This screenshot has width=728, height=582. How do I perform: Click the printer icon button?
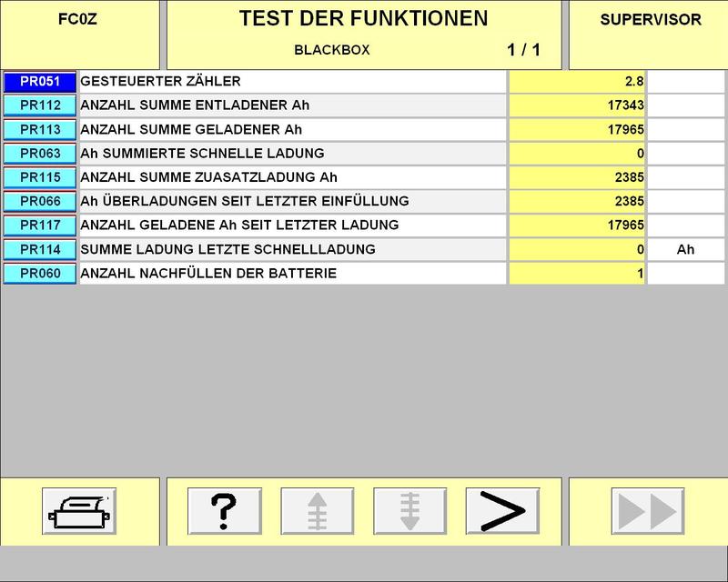[79, 511]
